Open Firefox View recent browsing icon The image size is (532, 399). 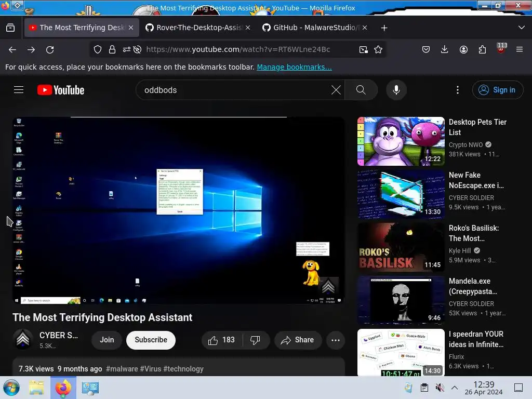(10, 28)
